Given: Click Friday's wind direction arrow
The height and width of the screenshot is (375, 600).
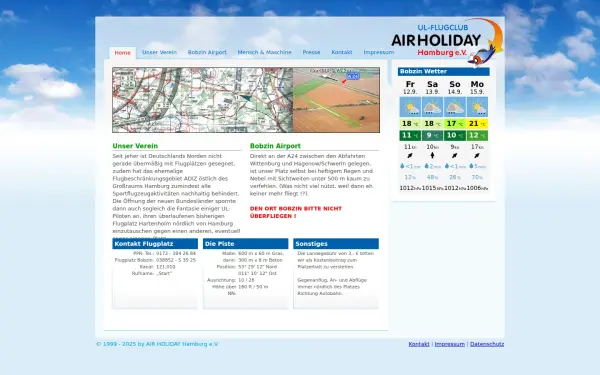Looking at the screenshot, I should pos(410,156).
